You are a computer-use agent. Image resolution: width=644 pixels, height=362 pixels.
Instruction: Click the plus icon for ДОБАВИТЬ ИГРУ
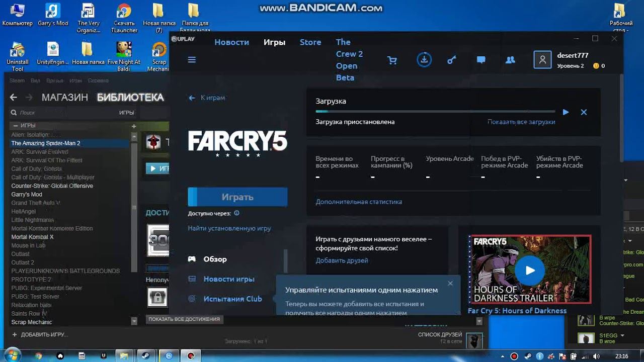(x=14, y=334)
